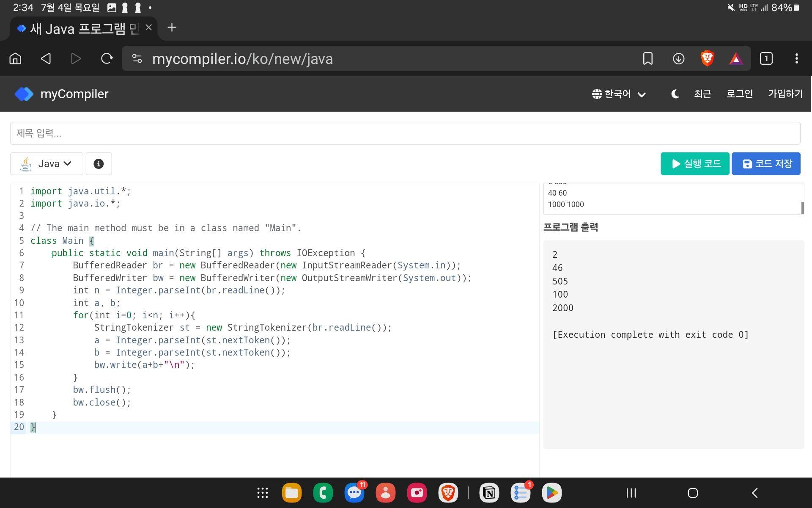Save the code with 코드 저장
Screen dimensions: 812x508
766,164
